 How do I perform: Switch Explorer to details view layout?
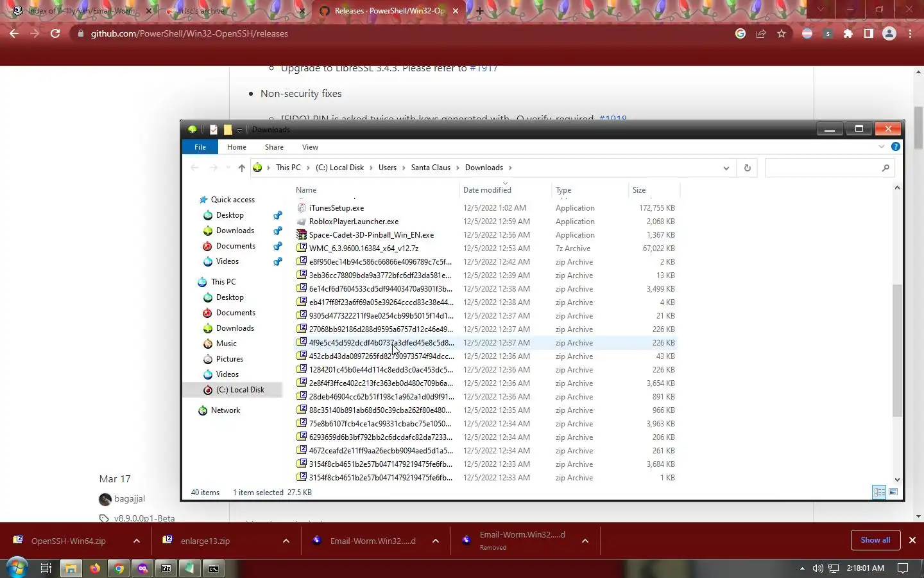[x=879, y=492]
